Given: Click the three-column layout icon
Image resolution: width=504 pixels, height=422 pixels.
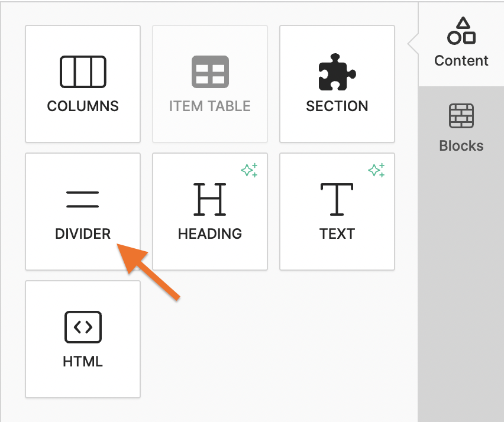Looking at the screenshot, I should pos(83,72).
